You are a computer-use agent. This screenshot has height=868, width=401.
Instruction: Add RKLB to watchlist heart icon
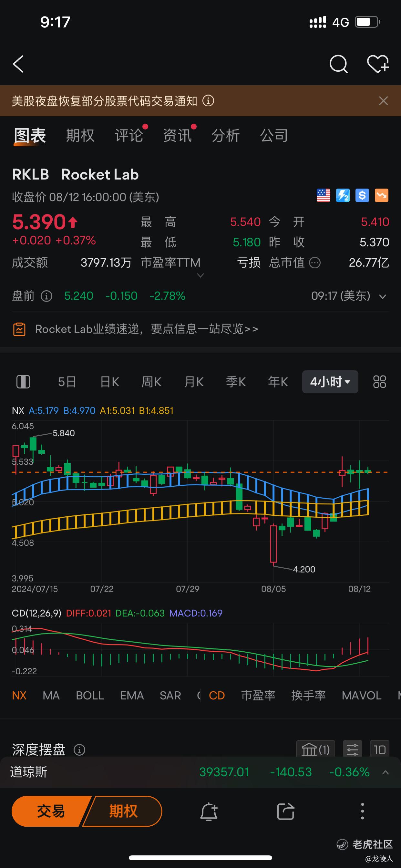tap(378, 64)
